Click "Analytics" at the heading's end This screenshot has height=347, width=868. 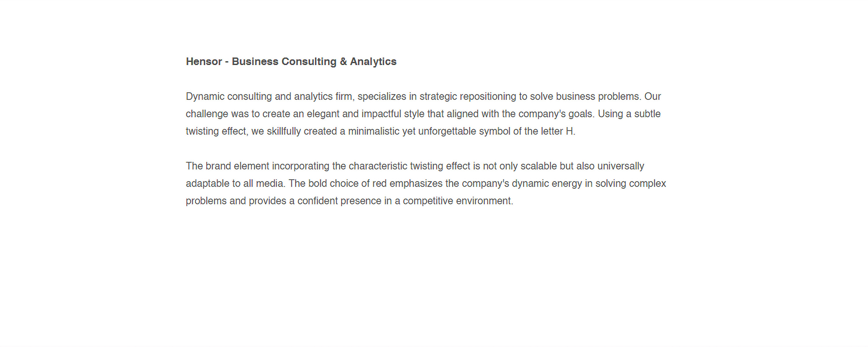coord(373,62)
